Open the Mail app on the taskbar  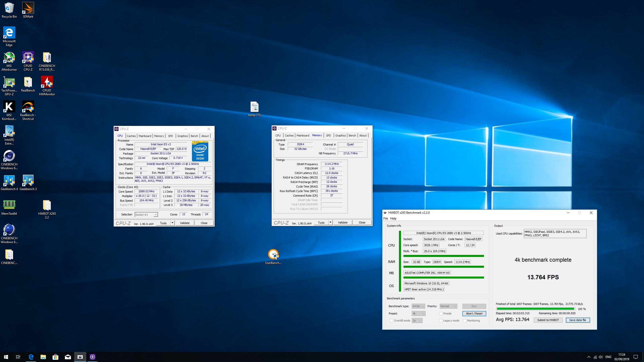(x=68, y=357)
